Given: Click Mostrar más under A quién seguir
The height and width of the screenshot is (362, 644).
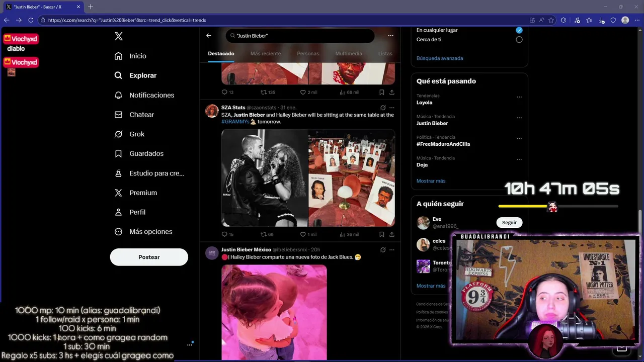Looking at the screenshot, I should [x=431, y=286].
